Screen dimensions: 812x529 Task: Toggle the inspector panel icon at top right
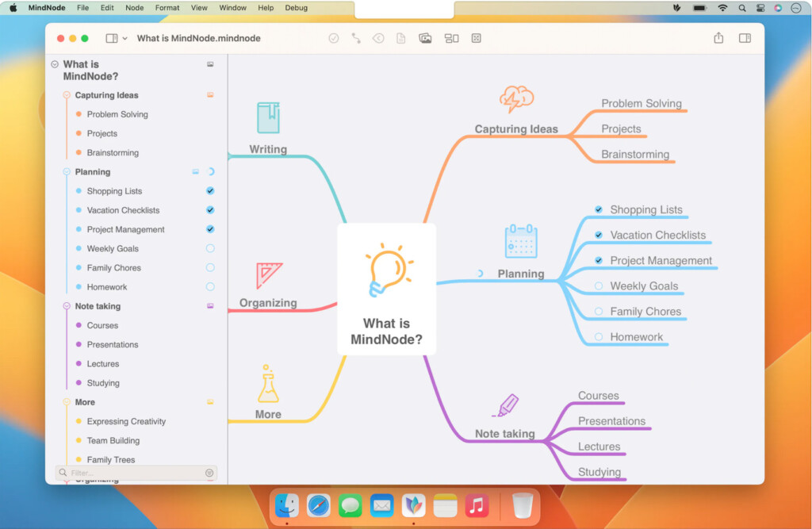pos(745,38)
